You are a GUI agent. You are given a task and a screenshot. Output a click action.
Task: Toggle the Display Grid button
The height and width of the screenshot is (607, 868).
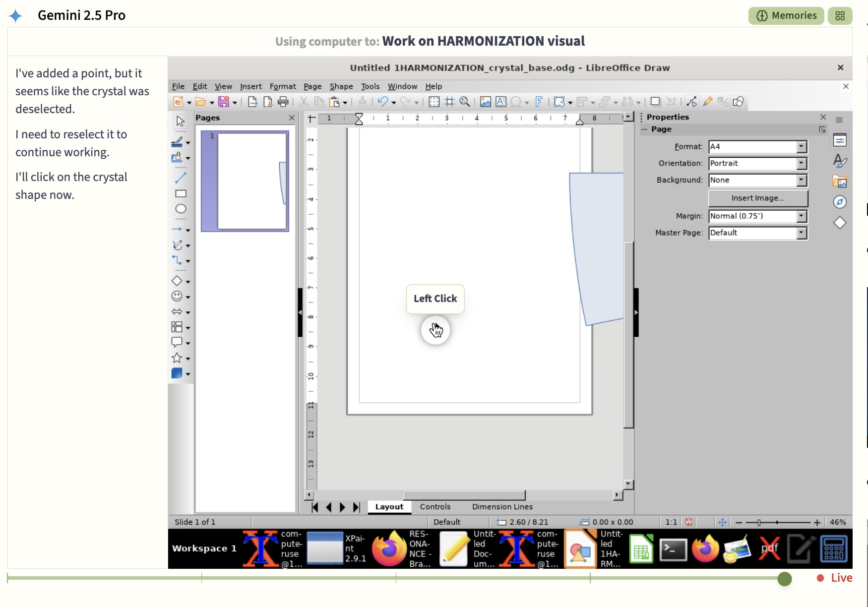coord(434,102)
